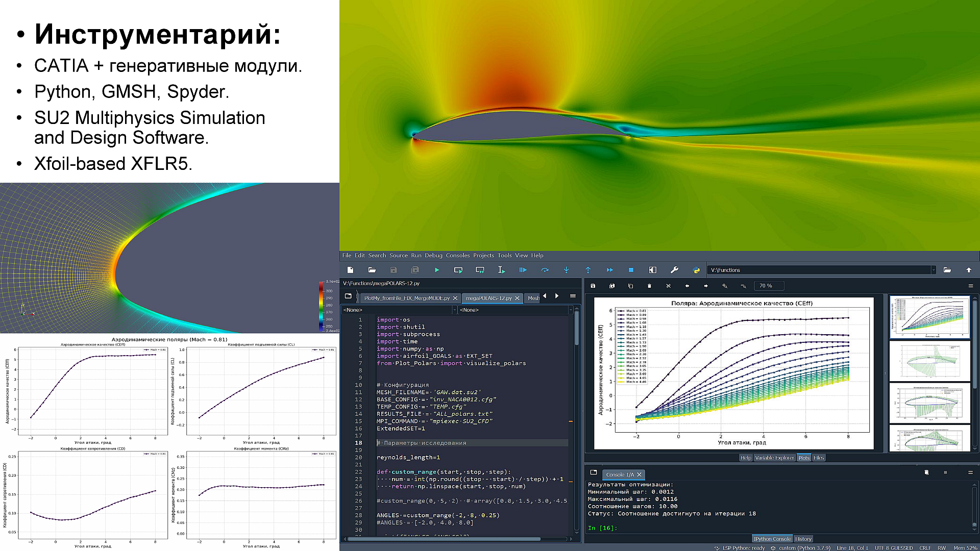Open the Consoles menu

pyautogui.click(x=457, y=255)
